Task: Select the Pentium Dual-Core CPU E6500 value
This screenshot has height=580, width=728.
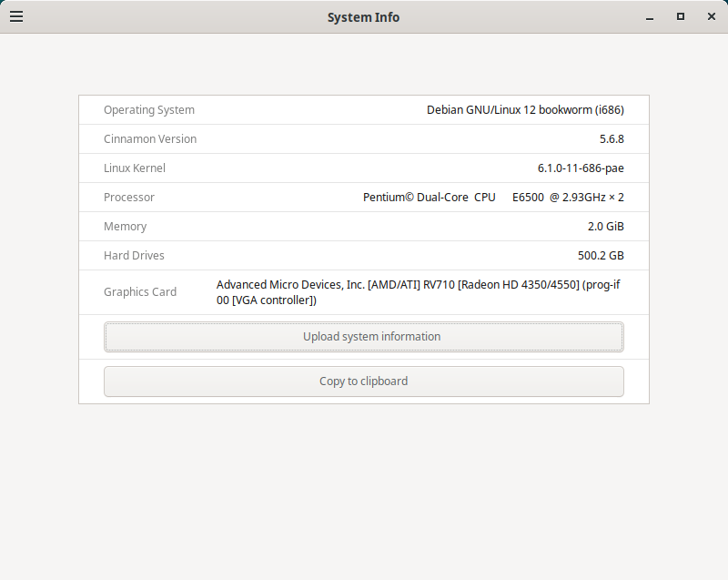Action: tap(493, 198)
